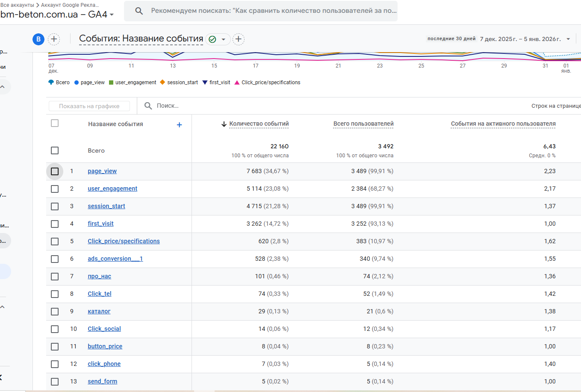Toggle the Click_price/specifications legend marker
Screen dimensions: 581x392
pos(237,83)
